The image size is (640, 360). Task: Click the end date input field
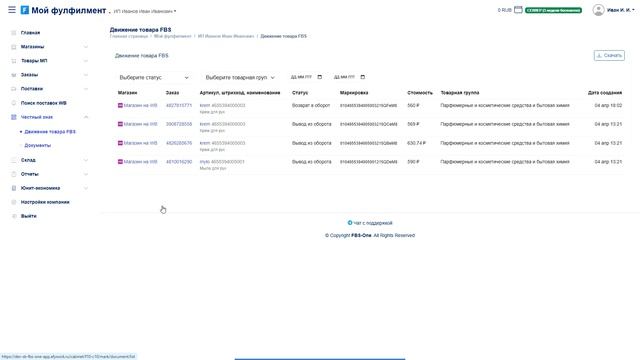click(349, 77)
